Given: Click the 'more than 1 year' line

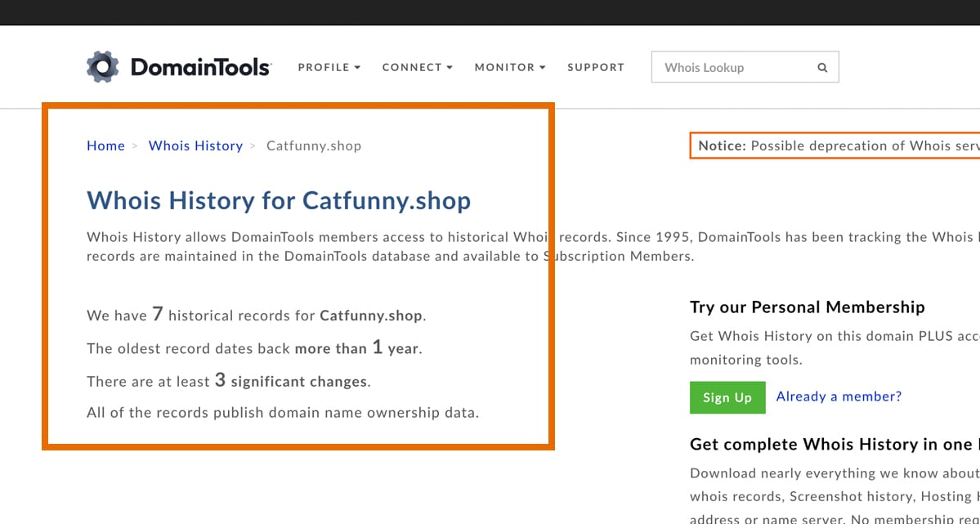Looking at the screenshot, I should click(x=254, y=347).
